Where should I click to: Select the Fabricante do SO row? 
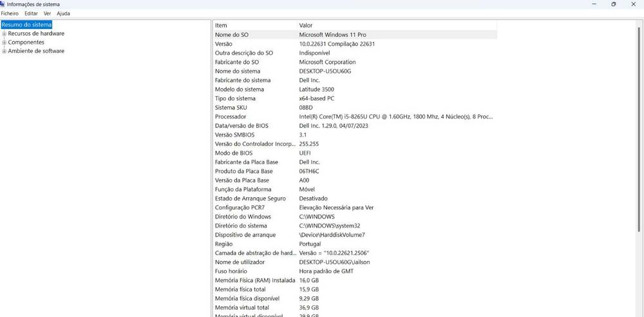(x=355, y=62)
